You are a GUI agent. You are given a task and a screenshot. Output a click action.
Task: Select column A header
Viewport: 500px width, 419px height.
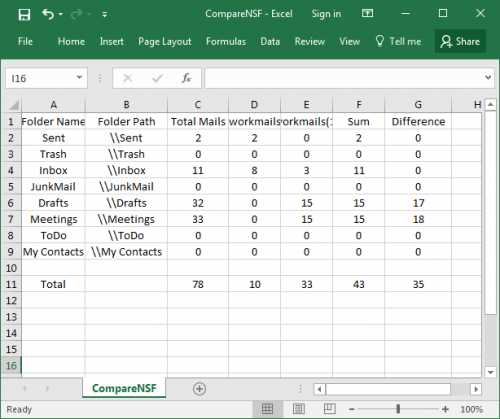tap(53, 105)
